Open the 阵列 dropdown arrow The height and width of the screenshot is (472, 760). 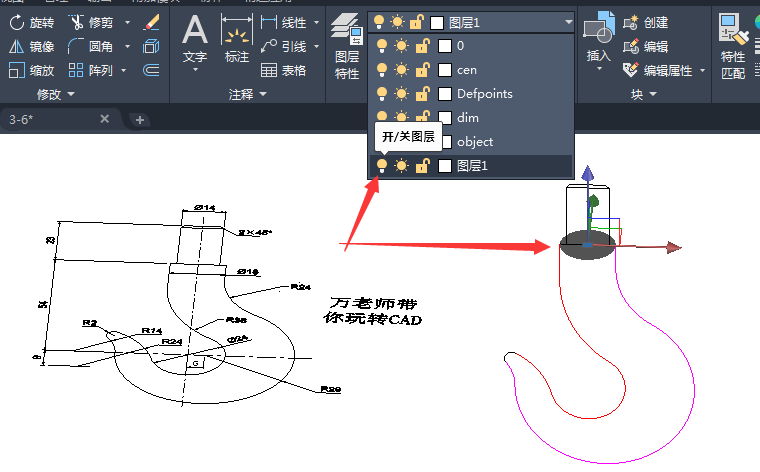pyautogui.click(x=124, y=70)
